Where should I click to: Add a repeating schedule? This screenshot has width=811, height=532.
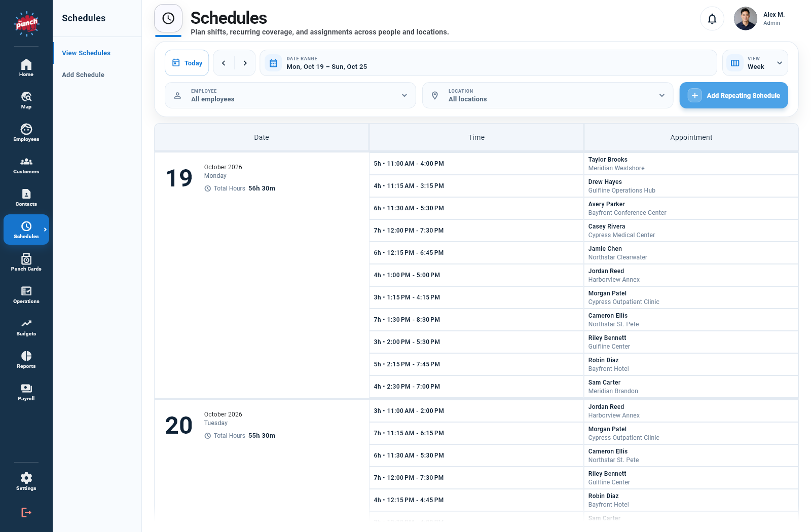[x=733, y=95]
